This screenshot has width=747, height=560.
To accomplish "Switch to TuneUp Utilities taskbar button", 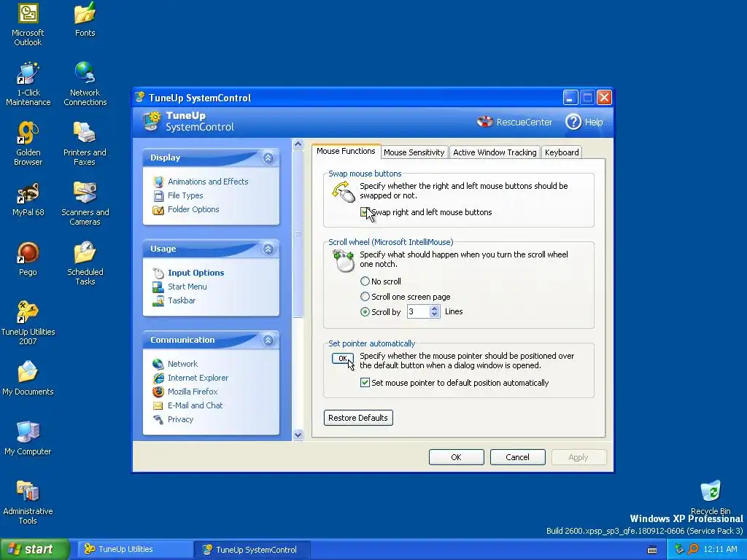I will pos(134,550).
